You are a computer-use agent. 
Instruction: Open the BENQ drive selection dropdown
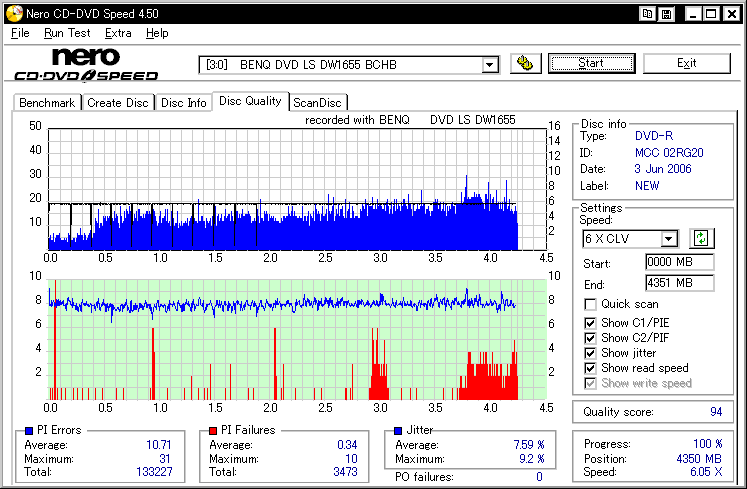[x=489, y=65]
